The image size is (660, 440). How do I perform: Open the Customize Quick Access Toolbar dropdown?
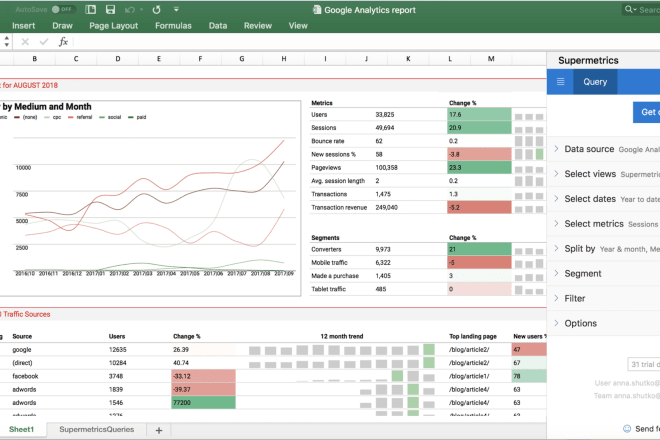176,9
